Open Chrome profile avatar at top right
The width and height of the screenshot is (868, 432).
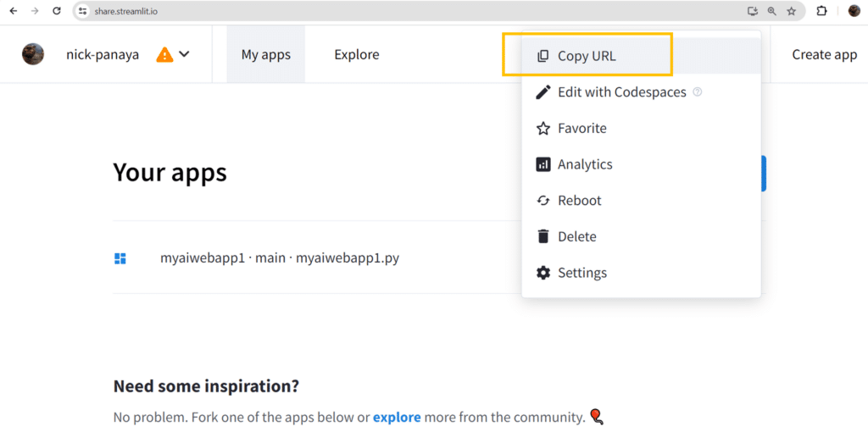pyautogui.click(x=854, y=11)
